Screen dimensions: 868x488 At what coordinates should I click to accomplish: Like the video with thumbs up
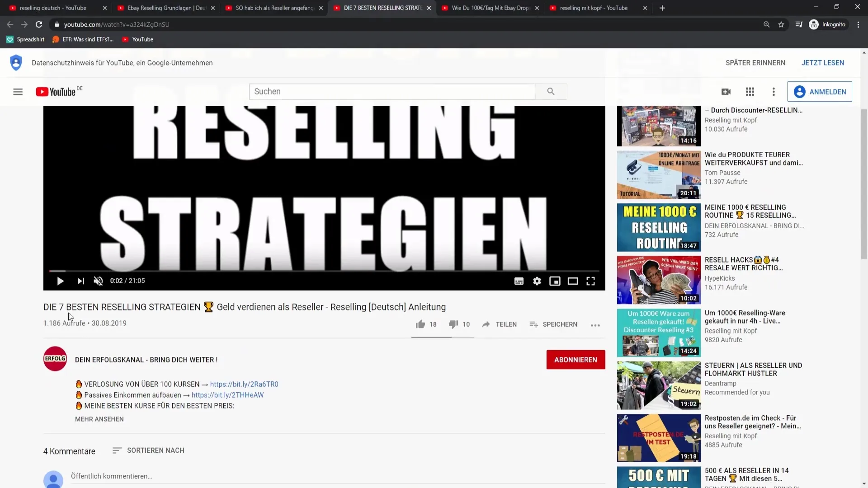420,324
